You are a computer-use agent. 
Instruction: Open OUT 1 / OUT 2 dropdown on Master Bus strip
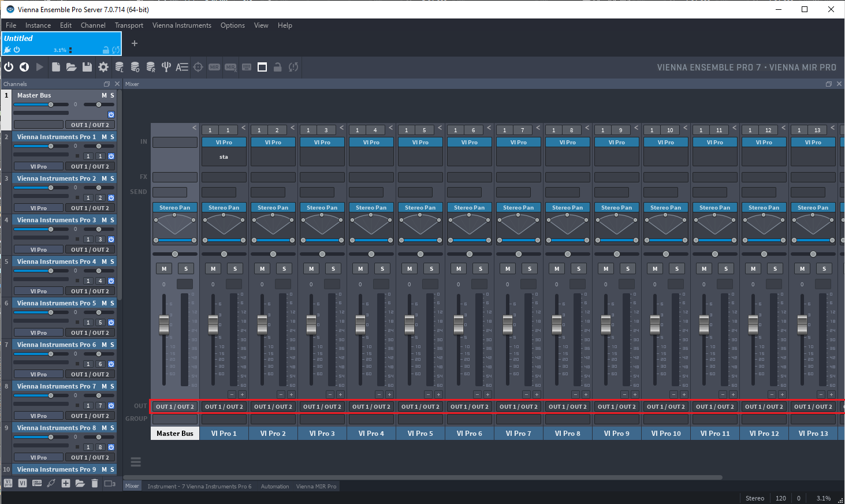(x=175, y=406)
